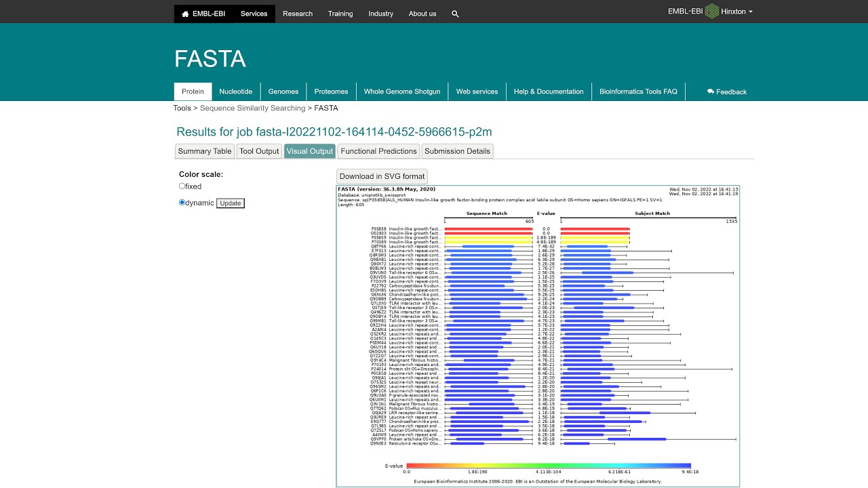Click the E-value 7.4E-32

tap(546, 247)
